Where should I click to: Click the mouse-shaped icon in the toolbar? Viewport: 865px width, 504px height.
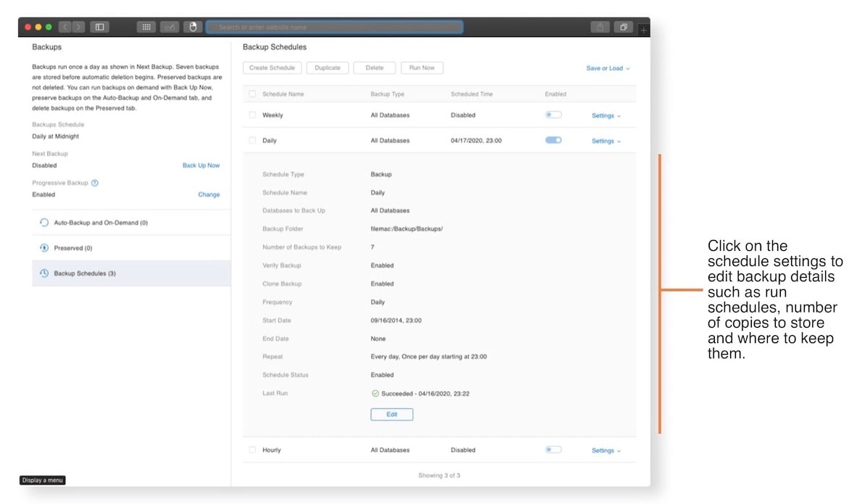click(x=193, y=26)
